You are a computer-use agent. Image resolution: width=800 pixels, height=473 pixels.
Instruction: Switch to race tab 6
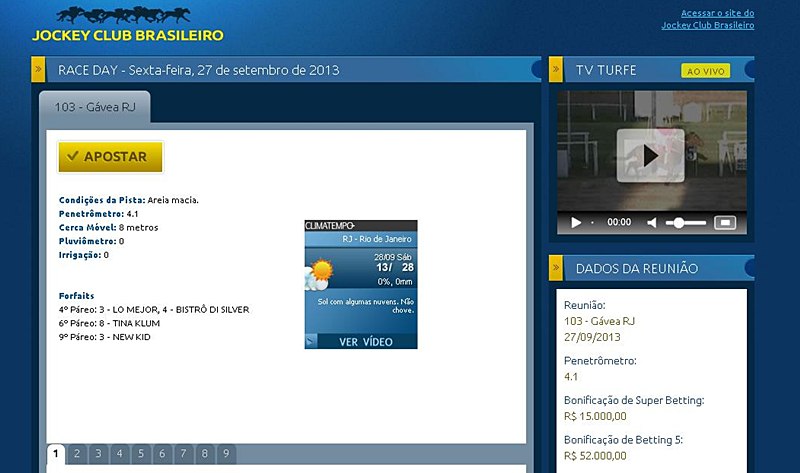coord(162,454)
